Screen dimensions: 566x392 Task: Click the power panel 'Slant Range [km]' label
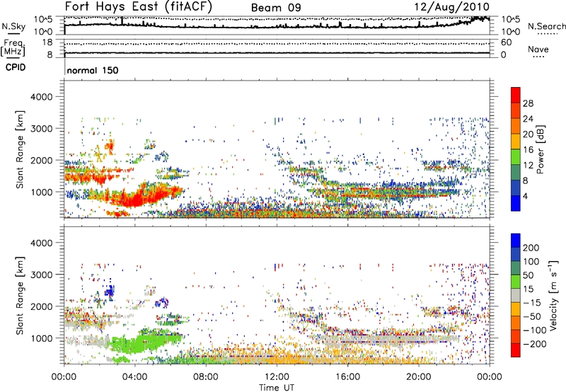(20, 149)
